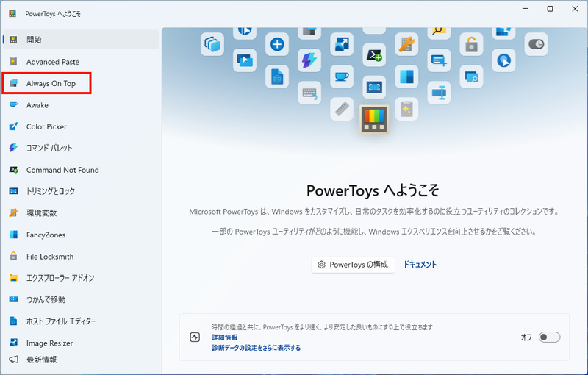Screen dimensions: 588x375
Task: Minimize the PowerToys window
Action: pyautogui.click(x=525, y=9)
